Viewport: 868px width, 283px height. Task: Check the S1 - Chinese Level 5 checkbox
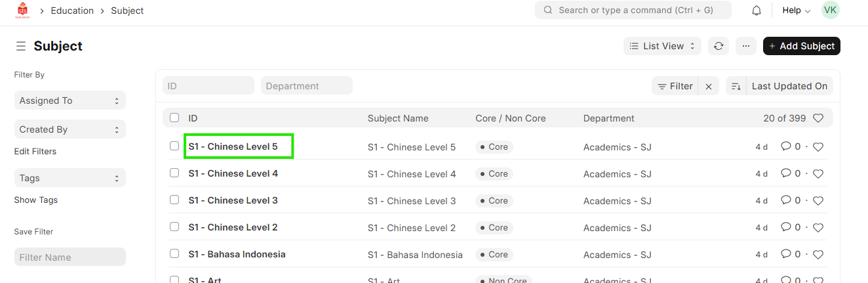174,146
